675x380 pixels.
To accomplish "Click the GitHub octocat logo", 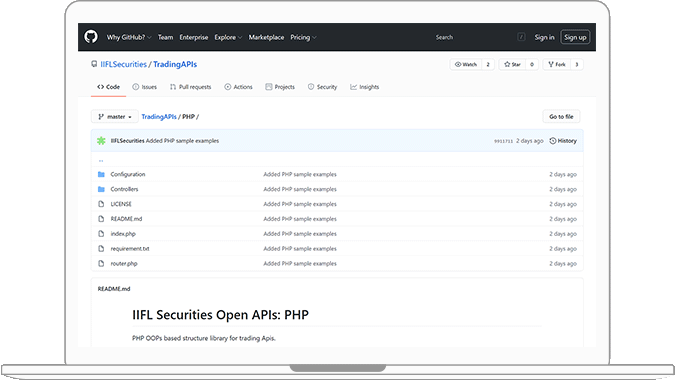I will [x=91, y=37].
